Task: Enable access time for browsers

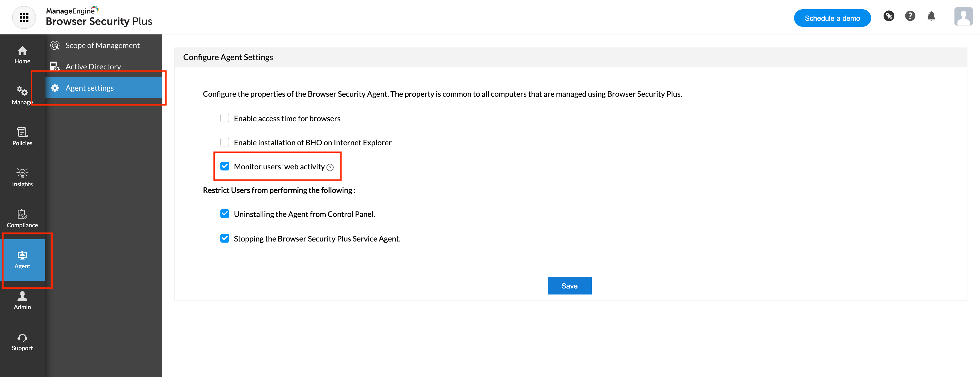Action: click(225, 118)
